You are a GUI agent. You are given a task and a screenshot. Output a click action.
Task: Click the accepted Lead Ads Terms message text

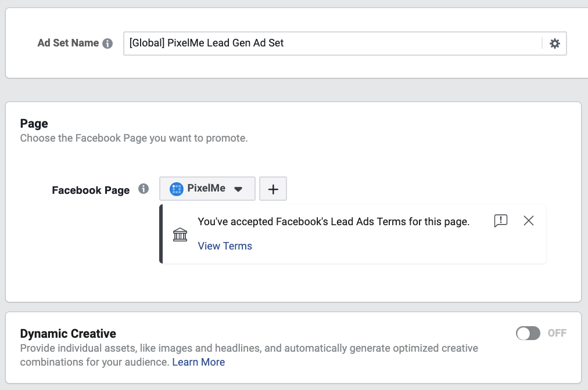[x=334, y=222]
